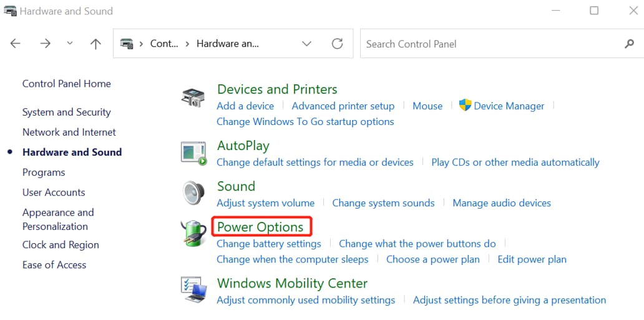The width and height of the screenshot is (644, 320).
Task: Open the Power Options heading
Action: [x=260, y=227]
